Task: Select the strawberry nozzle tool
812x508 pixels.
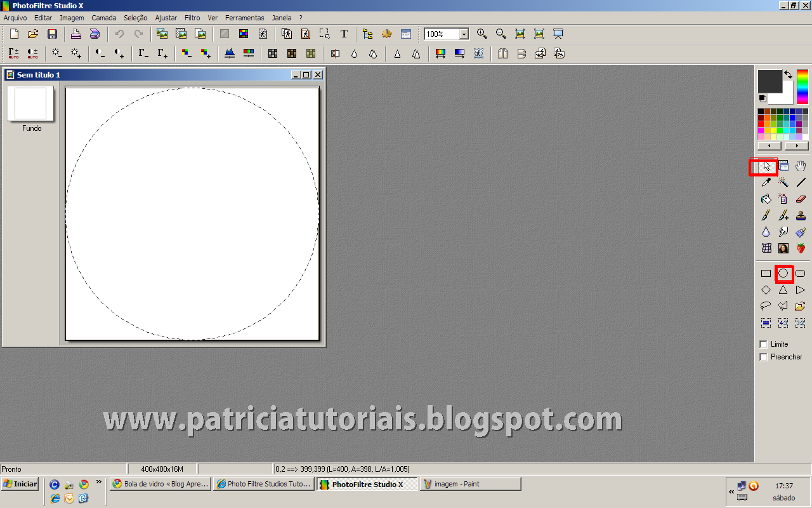Action: [801, 248]
